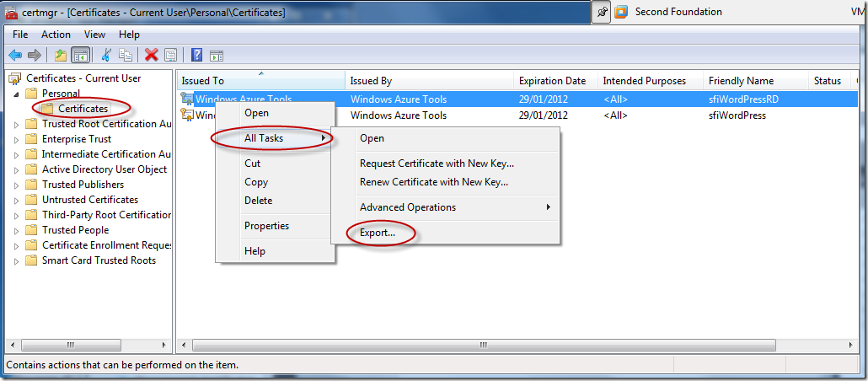Image resolution: width=868 pixels, height=381 pixels.
Task: Select the Untrusted Certificates tree label
Action: (90, 200)
